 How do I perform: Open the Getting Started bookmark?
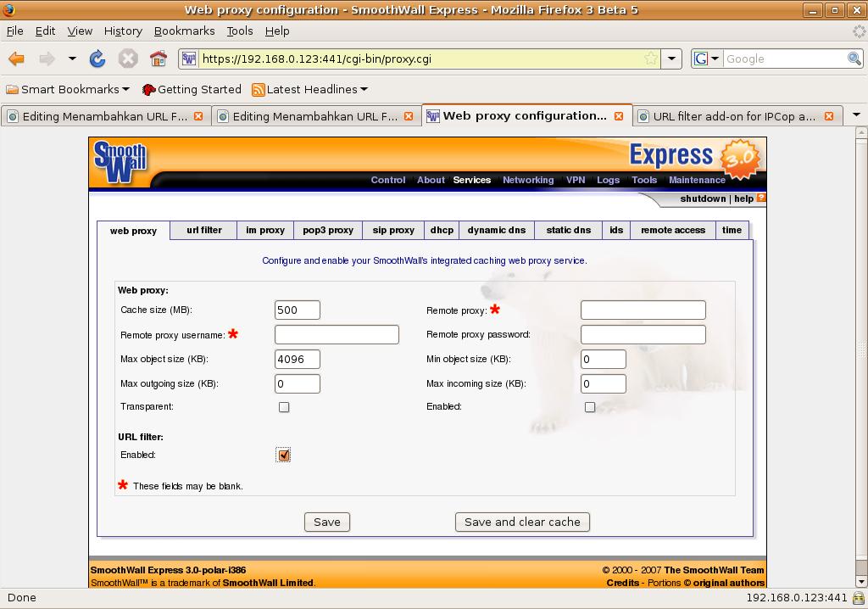coord(192,89)
